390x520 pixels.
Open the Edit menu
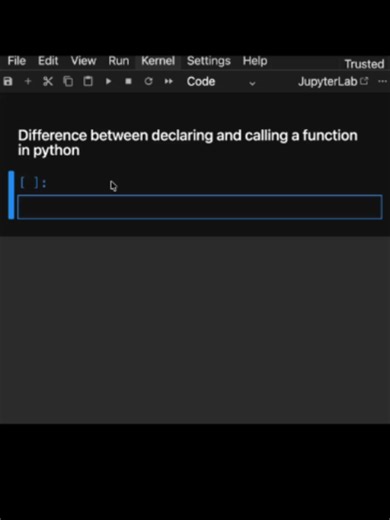point(48,61)
